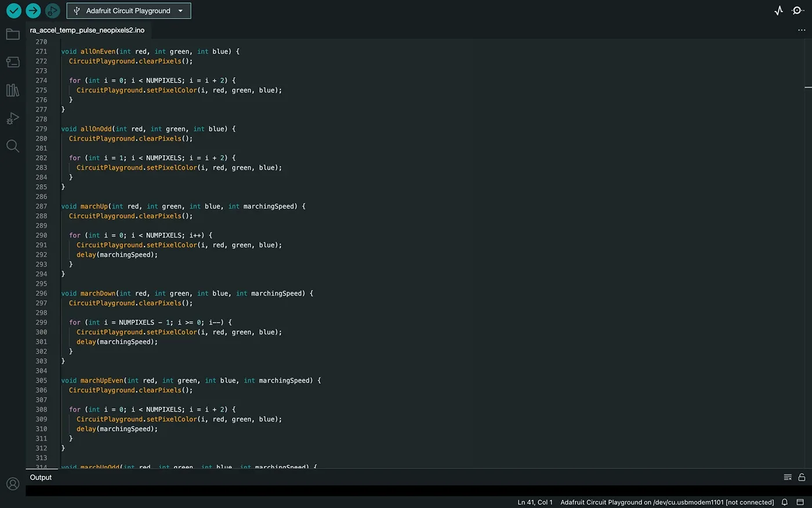Click line number 299 in gutter
The image size is (812, 508).
41,322
